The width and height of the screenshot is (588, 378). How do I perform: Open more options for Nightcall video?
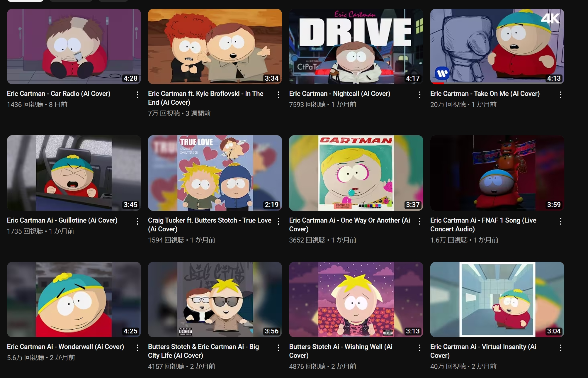point(420,94)
